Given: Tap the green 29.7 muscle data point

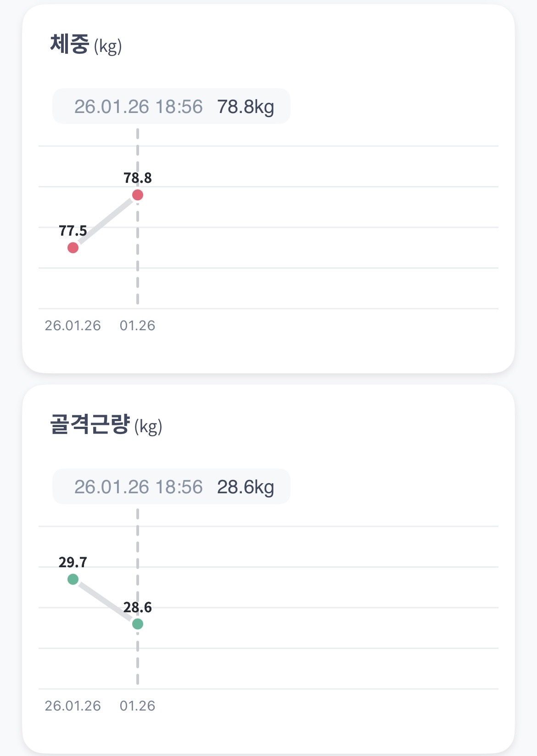Looking at the screenshot, I should [x=73, y=579].
